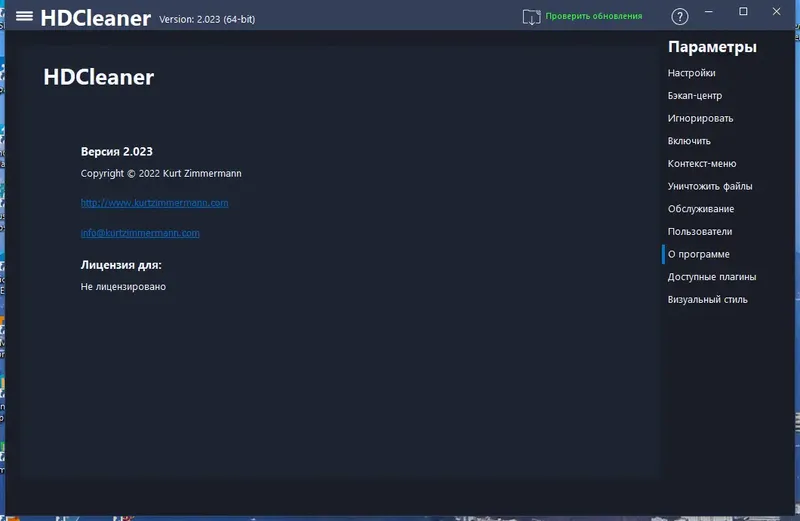Click the info@kurtzimmermann.com email link
The height and width of the screenshot is (521, 800).
[x=140, y=233]
